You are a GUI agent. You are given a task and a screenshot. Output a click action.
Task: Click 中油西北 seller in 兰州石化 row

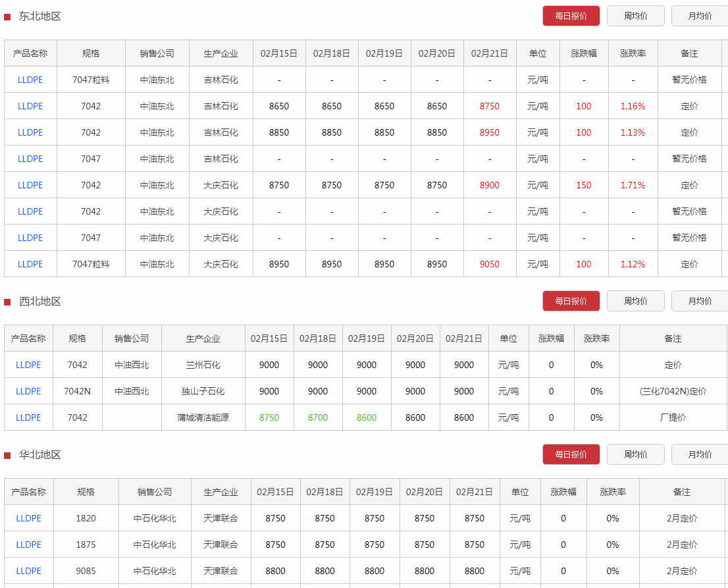click(x=132, y=365)
